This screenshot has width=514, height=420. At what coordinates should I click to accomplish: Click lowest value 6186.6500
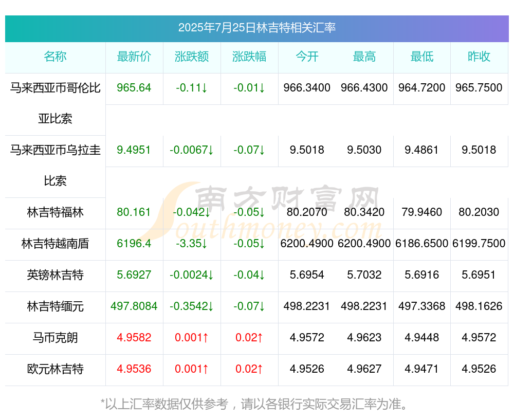click(x=422, y=244)
